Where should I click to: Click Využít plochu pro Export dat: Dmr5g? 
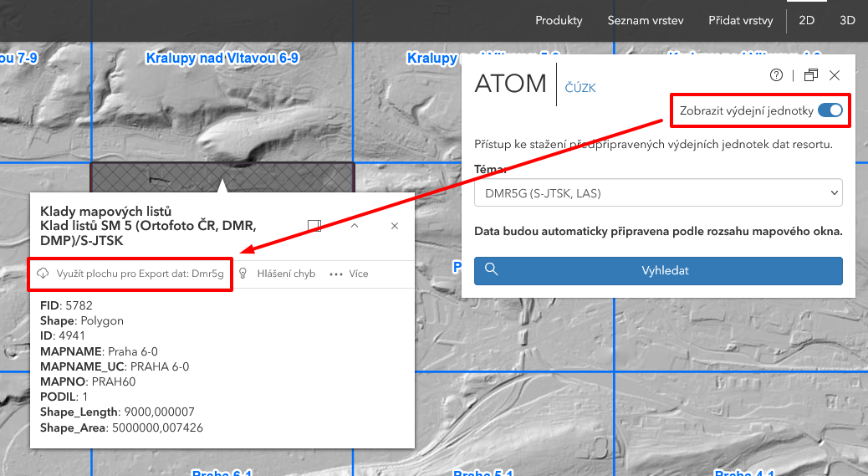coord(131,274)
